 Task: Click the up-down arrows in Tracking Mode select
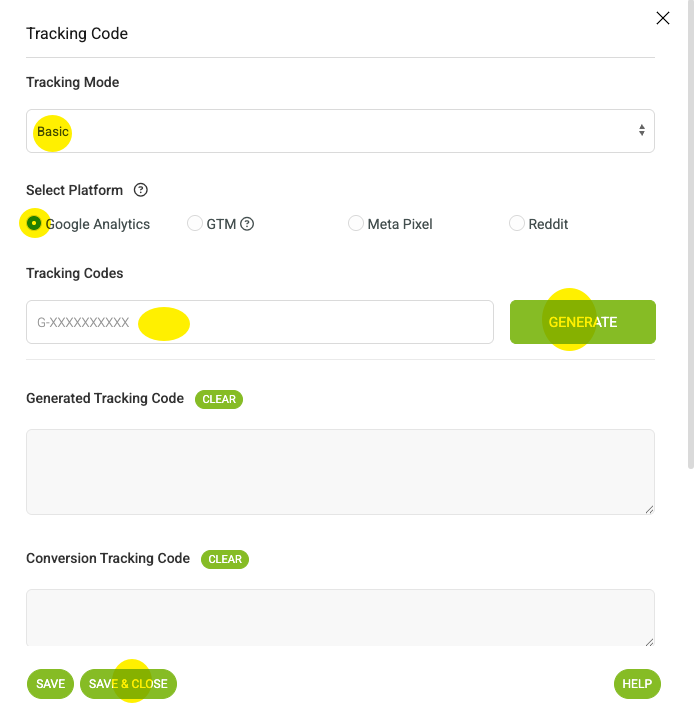641,131
